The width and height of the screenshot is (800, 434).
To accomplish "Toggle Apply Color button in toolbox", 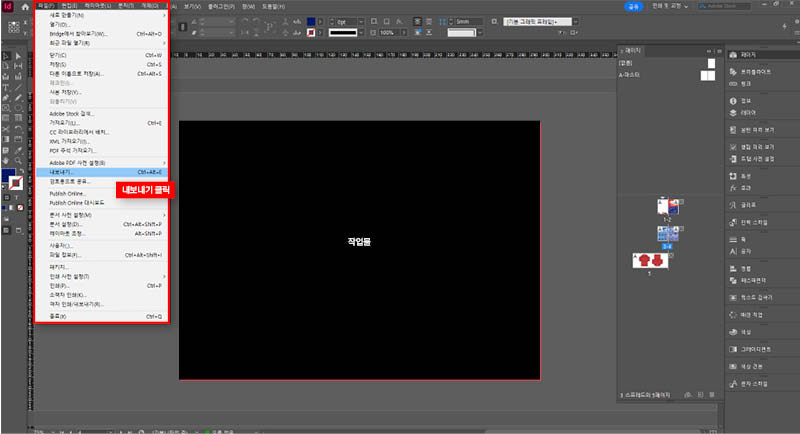I will click(x=5, y=208).
